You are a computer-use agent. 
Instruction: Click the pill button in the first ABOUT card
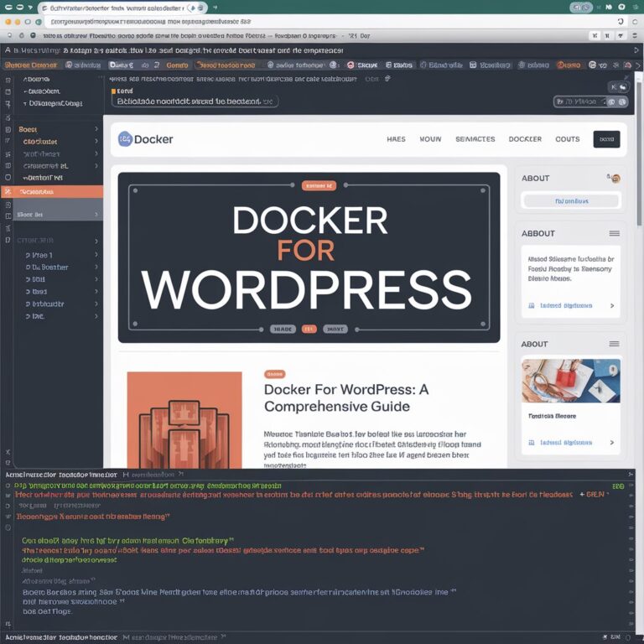click(571, 201)
